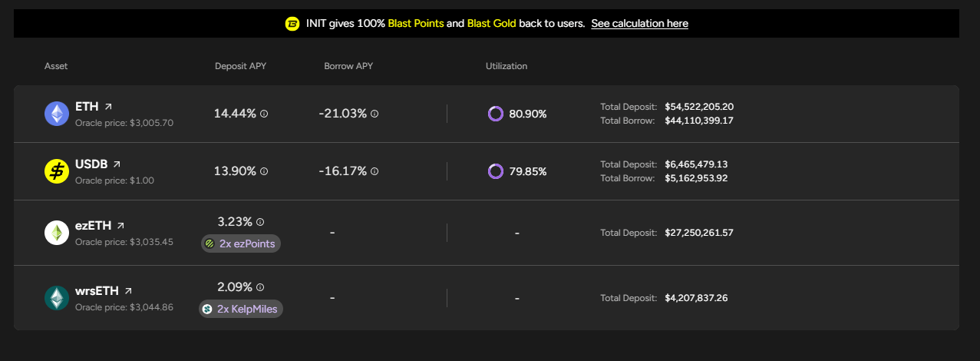Sort by Deposit APY column header
This screenshot has height=361, width=980.
(240, 66)
